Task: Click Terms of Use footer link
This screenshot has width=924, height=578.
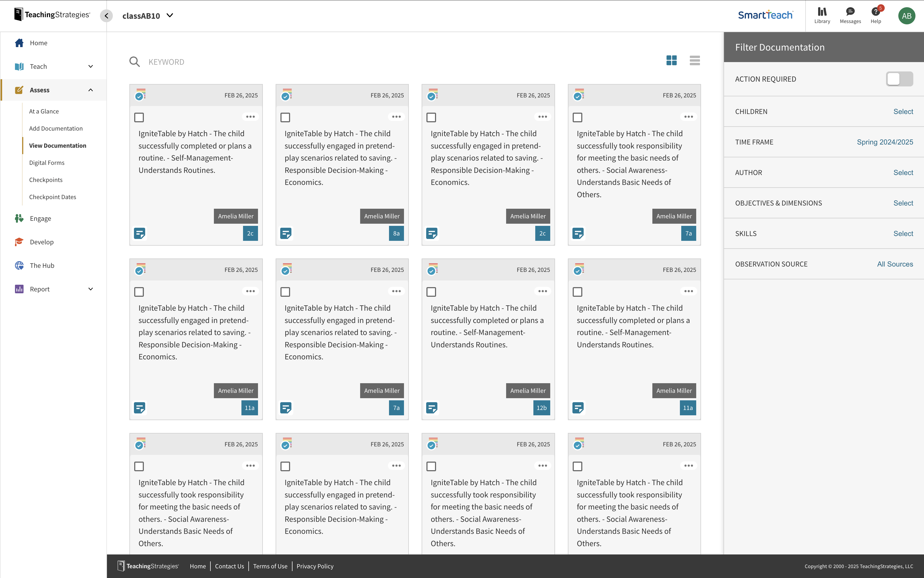Action: (x=270, y=566)
